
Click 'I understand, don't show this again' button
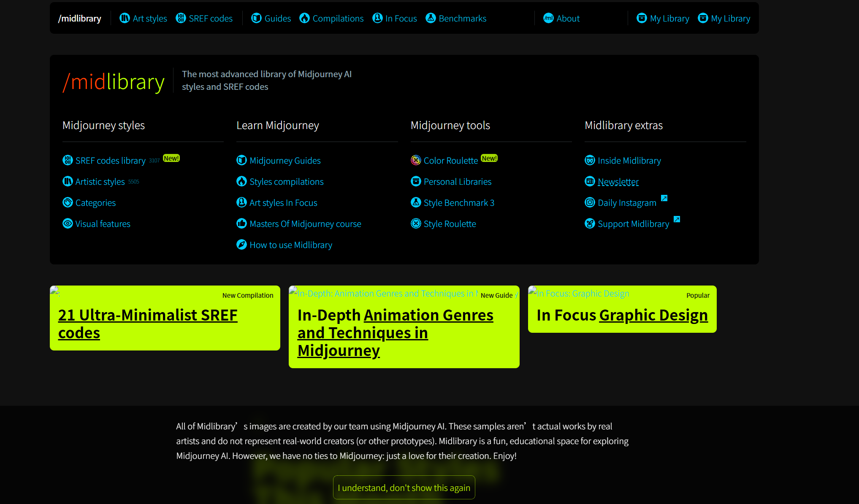(x=404, y=488)
